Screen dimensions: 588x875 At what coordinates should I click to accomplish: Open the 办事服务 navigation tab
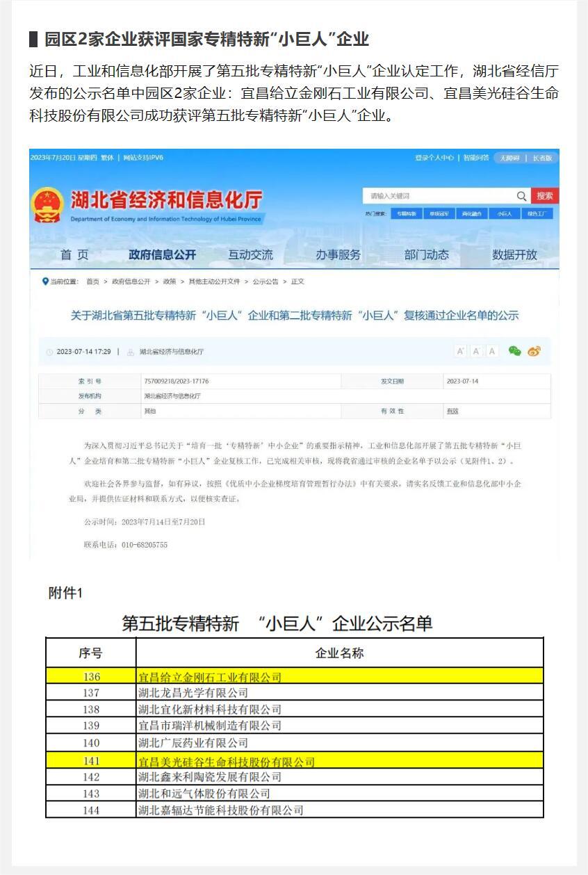[x=338, y=255]
